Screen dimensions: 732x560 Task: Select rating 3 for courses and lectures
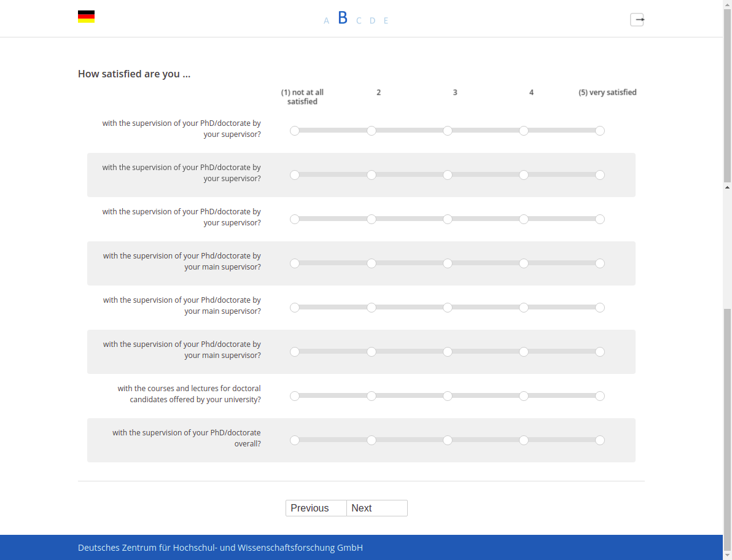pyautogui.click(x=447, y=396)
